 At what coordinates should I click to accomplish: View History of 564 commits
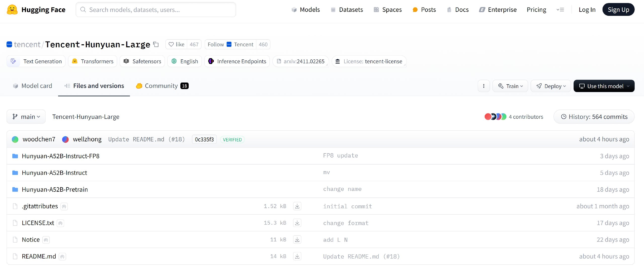pos(594,117)
